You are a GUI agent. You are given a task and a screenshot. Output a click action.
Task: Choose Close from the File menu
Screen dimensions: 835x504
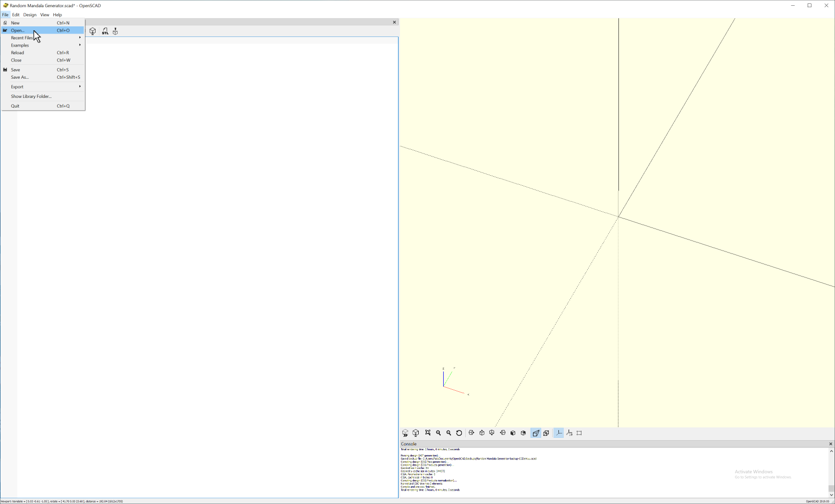tap(43, 60)
